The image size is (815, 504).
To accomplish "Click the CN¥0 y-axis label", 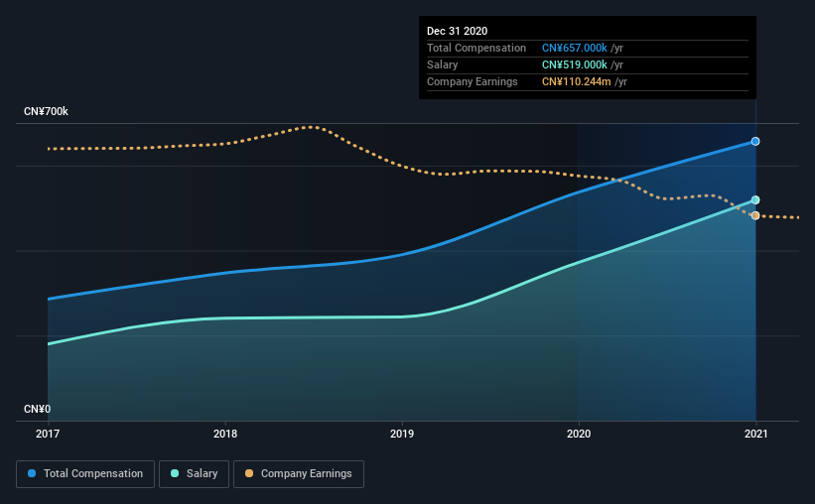I will click(37, 409).
